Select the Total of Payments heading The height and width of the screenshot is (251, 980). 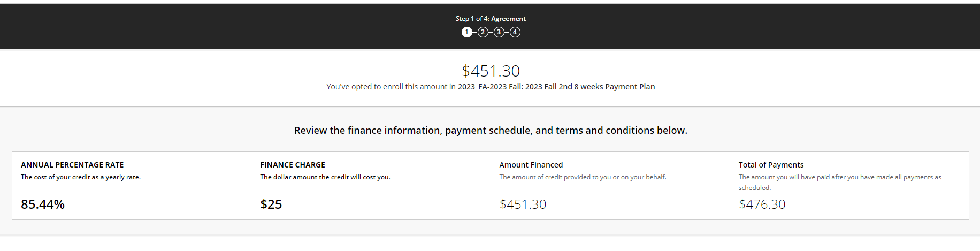[771, 165]
